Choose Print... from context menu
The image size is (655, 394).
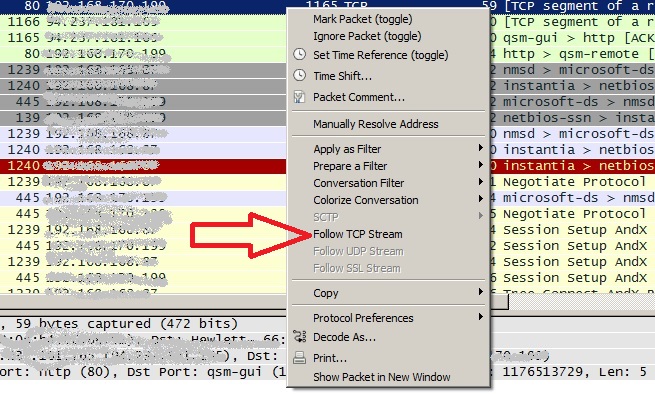[330, 358]
